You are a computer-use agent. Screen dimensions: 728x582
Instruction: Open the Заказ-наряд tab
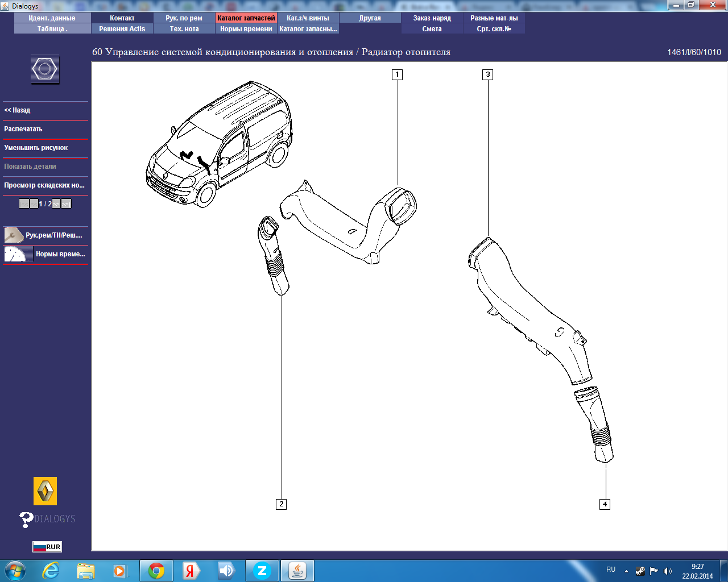click(432, 18)
